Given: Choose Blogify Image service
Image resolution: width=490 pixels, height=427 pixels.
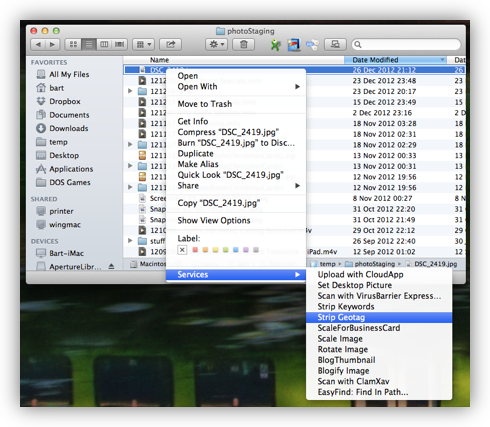Looking at the screenshot, I should [379, 371].
